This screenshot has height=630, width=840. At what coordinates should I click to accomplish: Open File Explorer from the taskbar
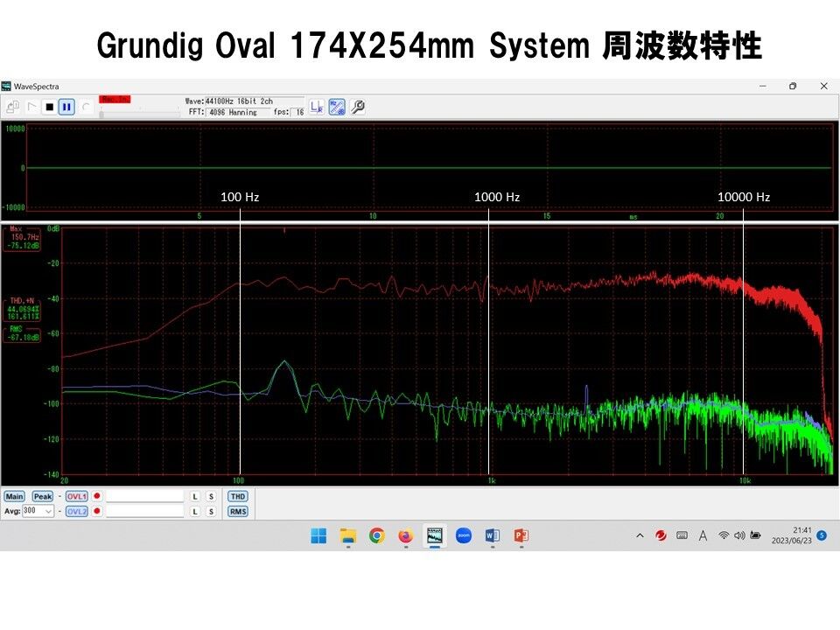[348, 535]
